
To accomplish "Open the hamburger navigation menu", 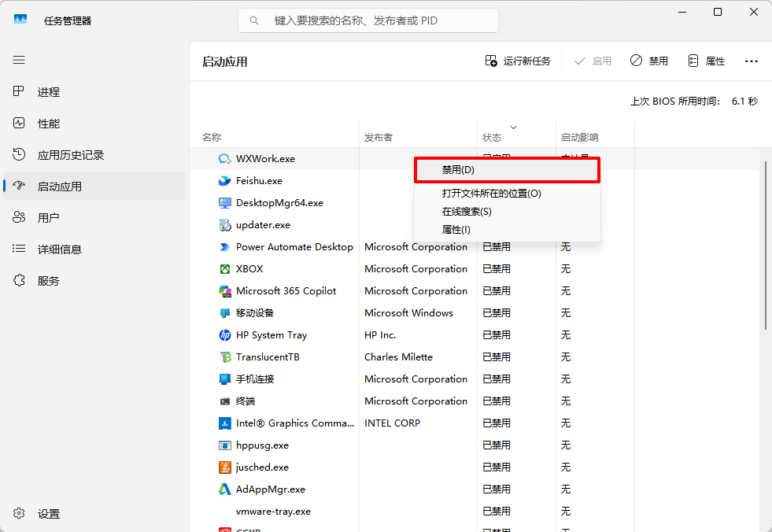I will (19, 60).
